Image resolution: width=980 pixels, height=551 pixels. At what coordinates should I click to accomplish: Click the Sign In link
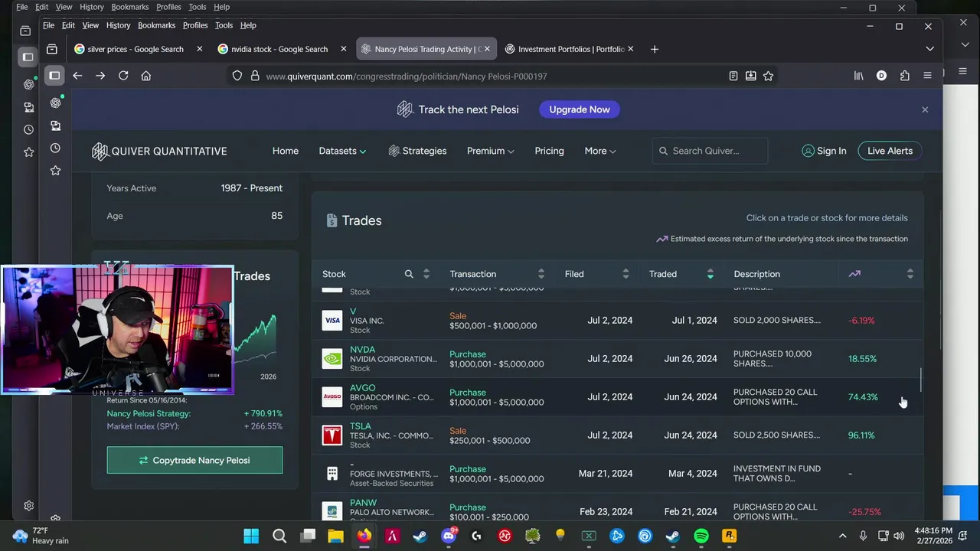tap(824, 151)
